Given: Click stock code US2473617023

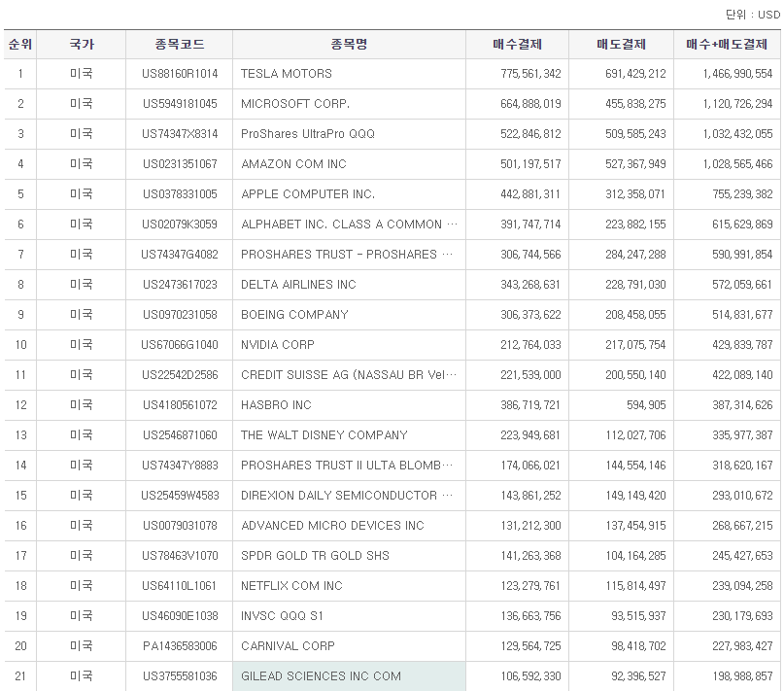Looking at the screenshot, I should click(180, 284).
